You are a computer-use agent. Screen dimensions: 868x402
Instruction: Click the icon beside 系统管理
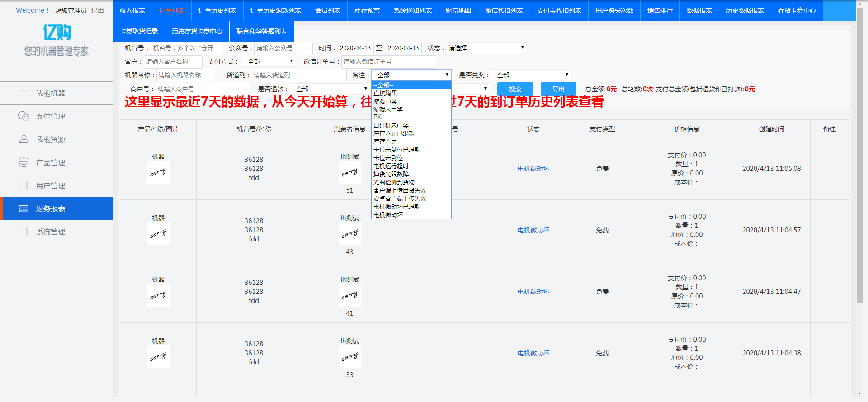tap(24, 232)
